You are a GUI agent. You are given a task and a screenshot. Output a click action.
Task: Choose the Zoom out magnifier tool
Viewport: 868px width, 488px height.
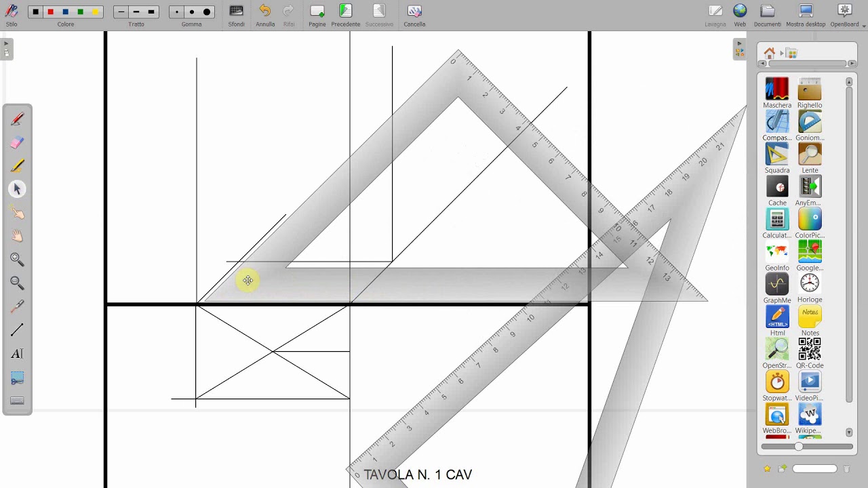(x=18, y=283)
